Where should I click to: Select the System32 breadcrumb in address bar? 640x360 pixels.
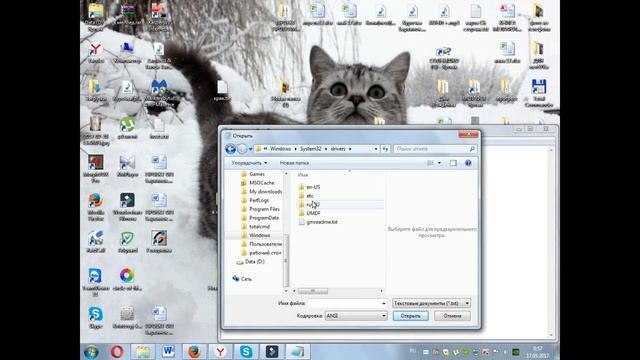click(x=311, y=149)
